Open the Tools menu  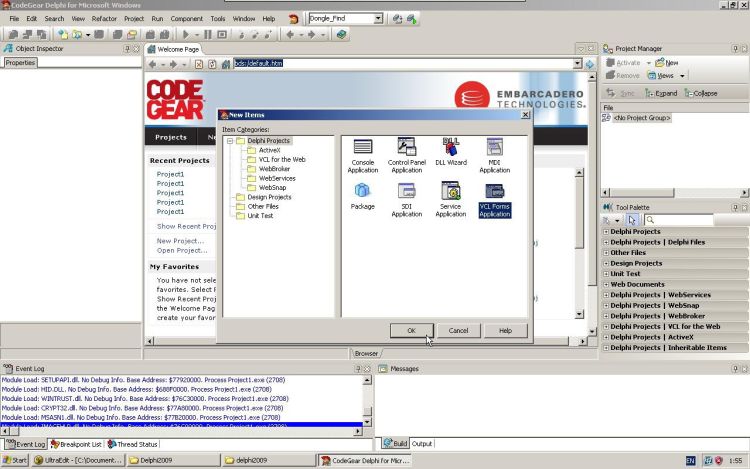coord(218,19)
